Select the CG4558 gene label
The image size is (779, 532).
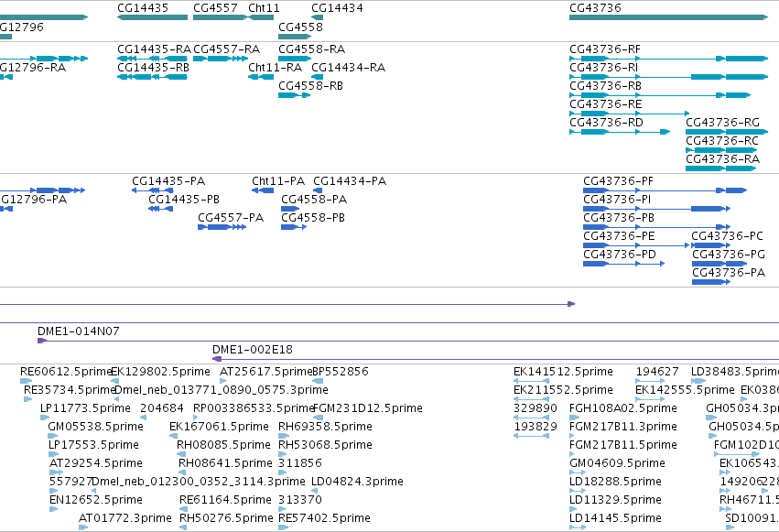tap(300, 27)
